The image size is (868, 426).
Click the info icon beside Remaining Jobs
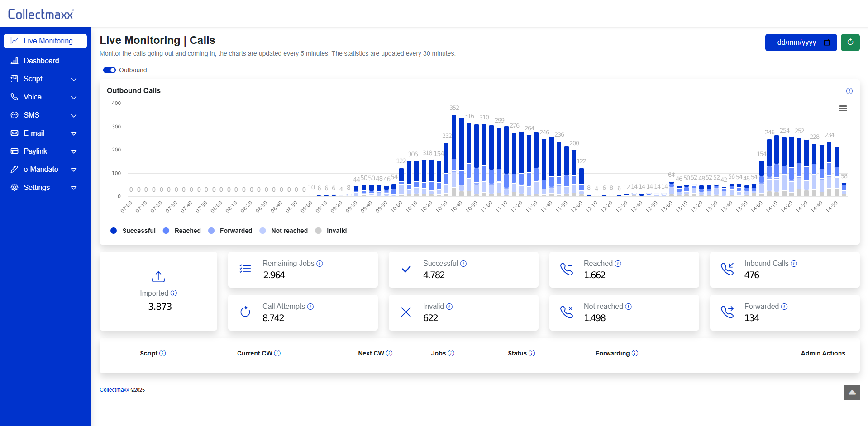point(320,264)
